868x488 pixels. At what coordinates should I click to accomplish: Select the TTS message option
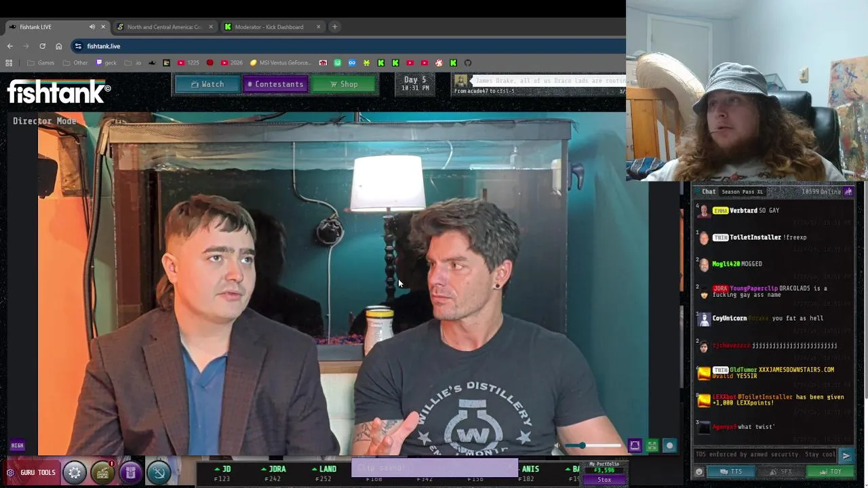pos(731,472)
